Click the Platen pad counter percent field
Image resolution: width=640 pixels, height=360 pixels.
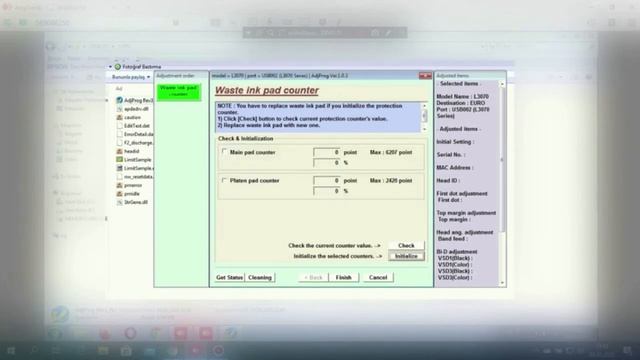tap(327, 191)
